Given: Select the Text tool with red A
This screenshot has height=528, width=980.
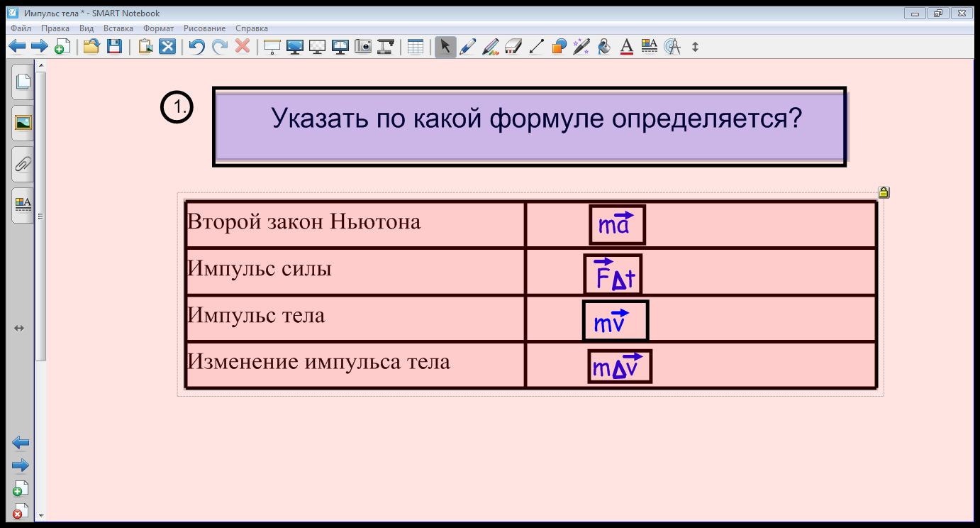Looking at the screenshot, I should tap(627, 47).
